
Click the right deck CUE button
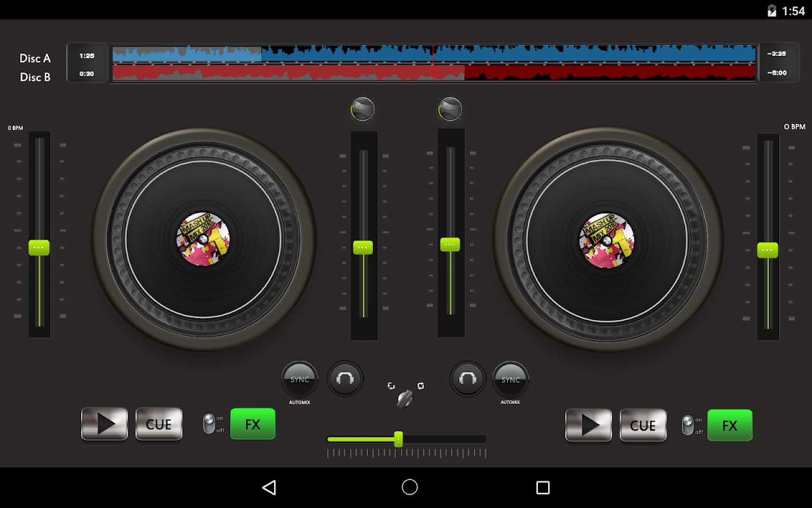point(643,425)
